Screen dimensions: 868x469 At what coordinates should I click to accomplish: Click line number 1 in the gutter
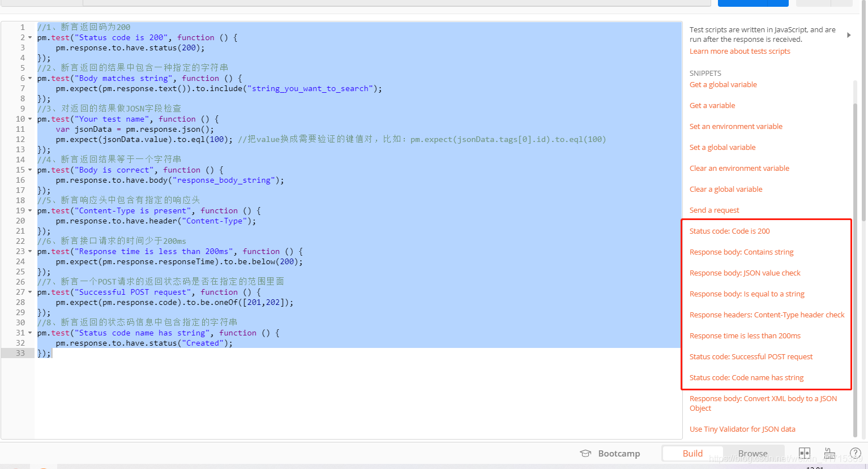pos(23,27)
